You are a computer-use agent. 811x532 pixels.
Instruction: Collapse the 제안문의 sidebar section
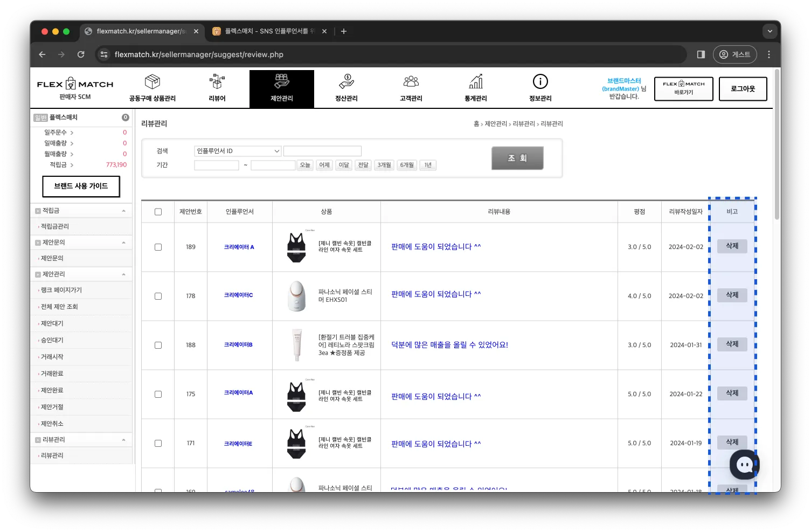[123, 243]
